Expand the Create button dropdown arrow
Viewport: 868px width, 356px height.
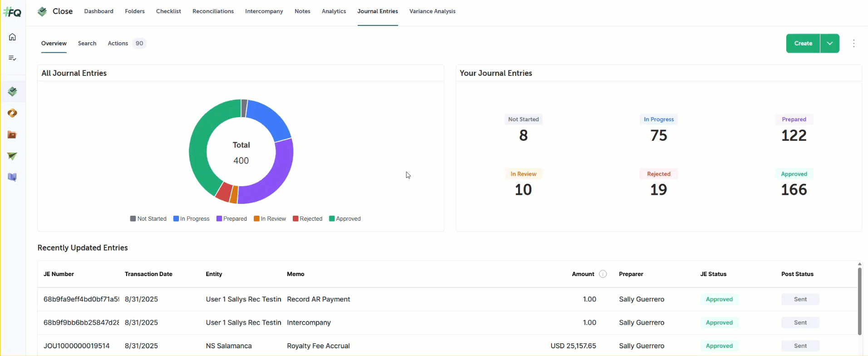829,43
